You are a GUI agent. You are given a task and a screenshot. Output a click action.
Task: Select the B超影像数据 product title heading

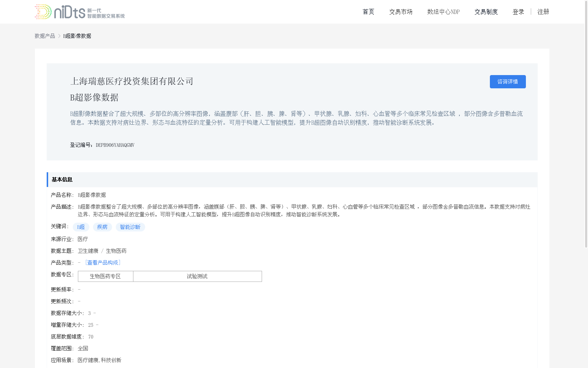click(x=94, y=98)
